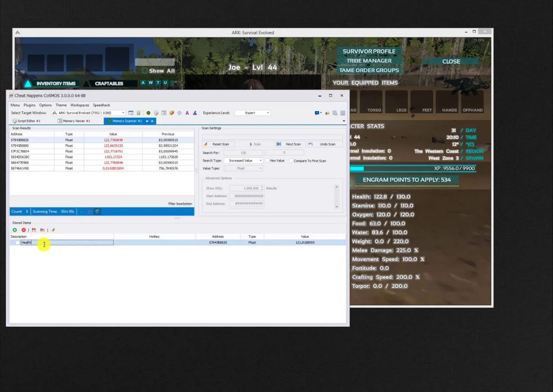
Task: Toggle the Hex Value checkbox
Action: [x=267, y=161]
